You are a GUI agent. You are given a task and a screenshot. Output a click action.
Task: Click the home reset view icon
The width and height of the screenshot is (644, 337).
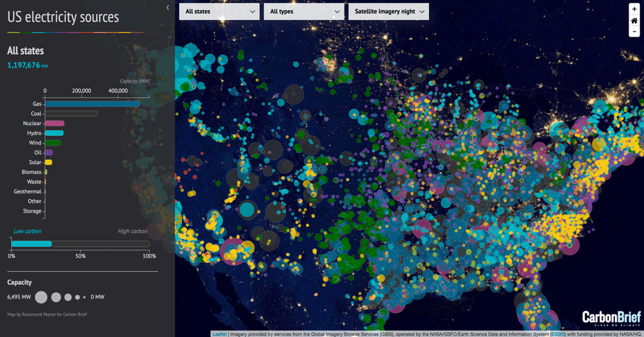point(634,21)
